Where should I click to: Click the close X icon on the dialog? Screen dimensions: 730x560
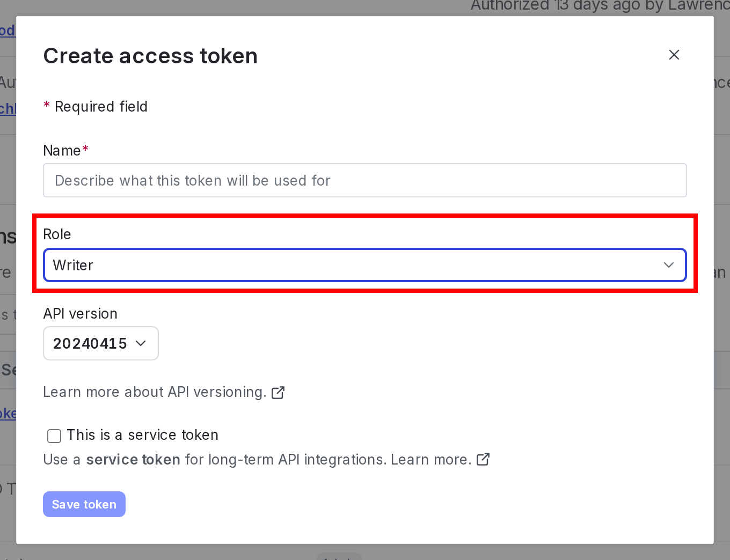[674, 55]
